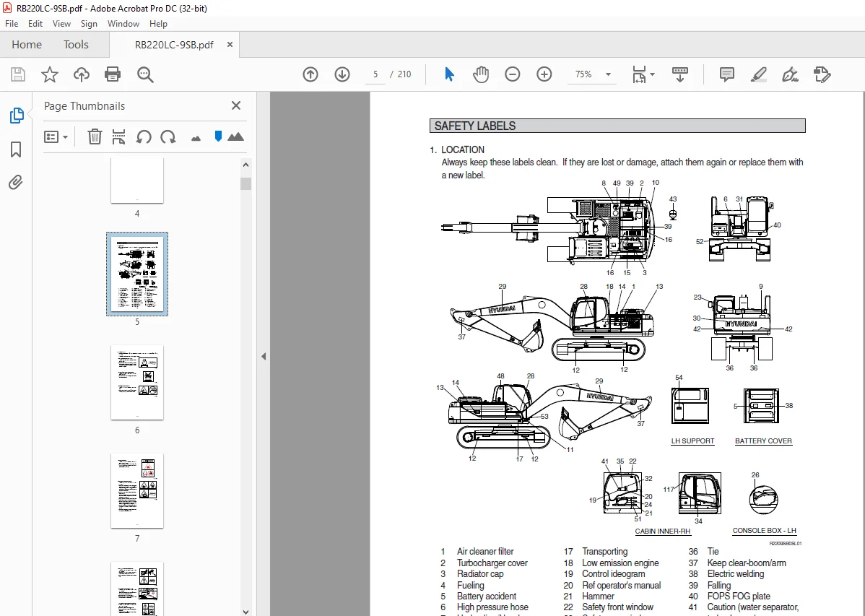Click the Insert/split pages icon in thumbnails
Screen dimensions: 865x616
[x=118, y=136]
